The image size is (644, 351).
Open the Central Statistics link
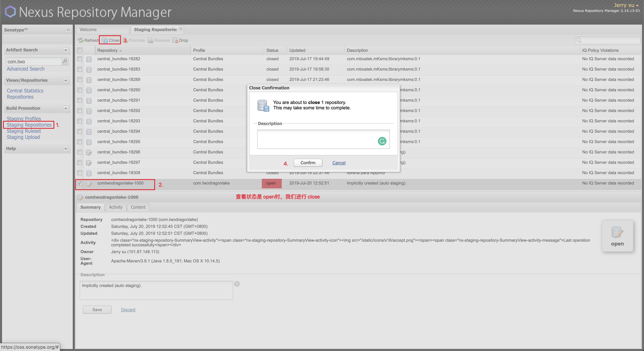pos(25,91)
